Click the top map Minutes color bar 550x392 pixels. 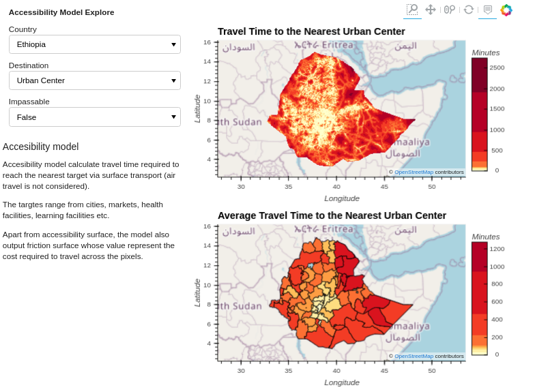coord(479,114)
